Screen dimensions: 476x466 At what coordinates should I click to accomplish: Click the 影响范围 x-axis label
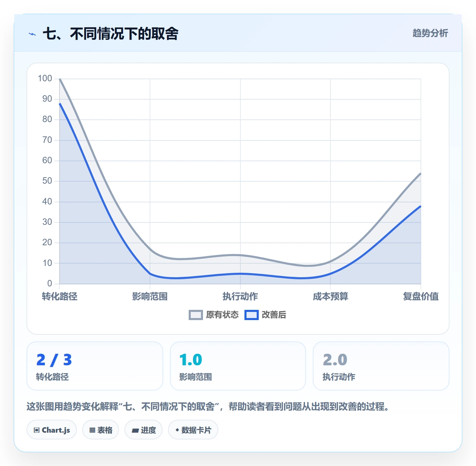150,297
